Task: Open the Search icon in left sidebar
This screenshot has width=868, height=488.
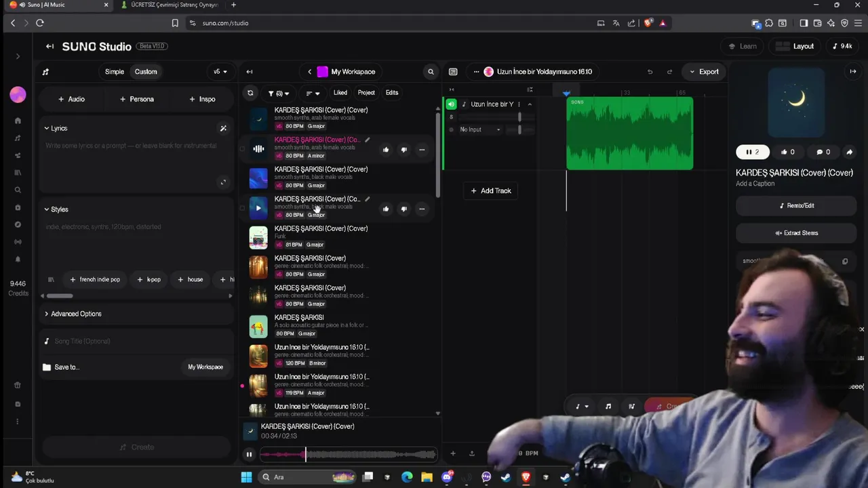Action: pos(18,190)
